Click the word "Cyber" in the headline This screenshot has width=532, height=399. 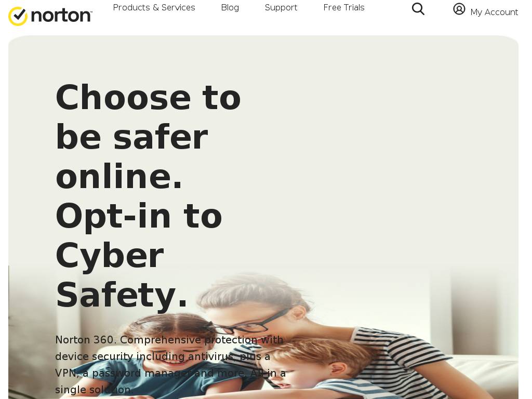(x=110, y=255)
